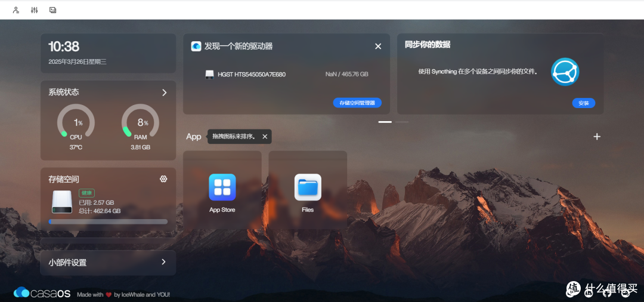Install Syncthing via the install button
The height and width of the screenshot is (302, 644).
[x=584, y=103]
